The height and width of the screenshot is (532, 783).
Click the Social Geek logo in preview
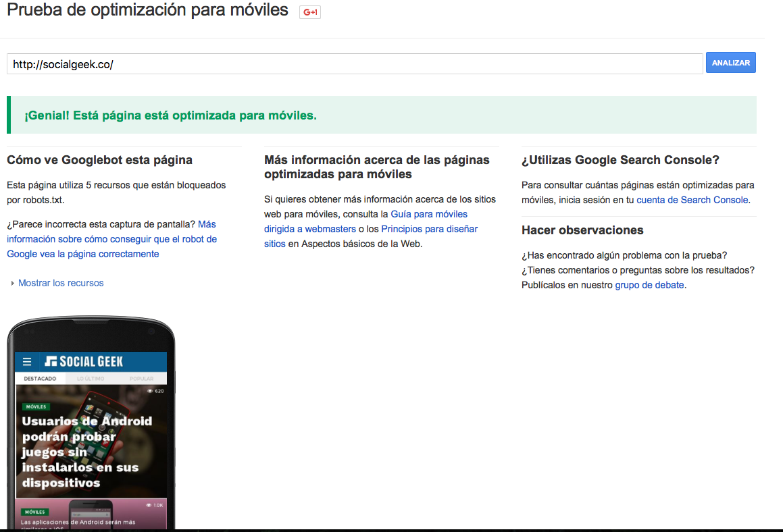pyautogui.click(x=84, y=361)
